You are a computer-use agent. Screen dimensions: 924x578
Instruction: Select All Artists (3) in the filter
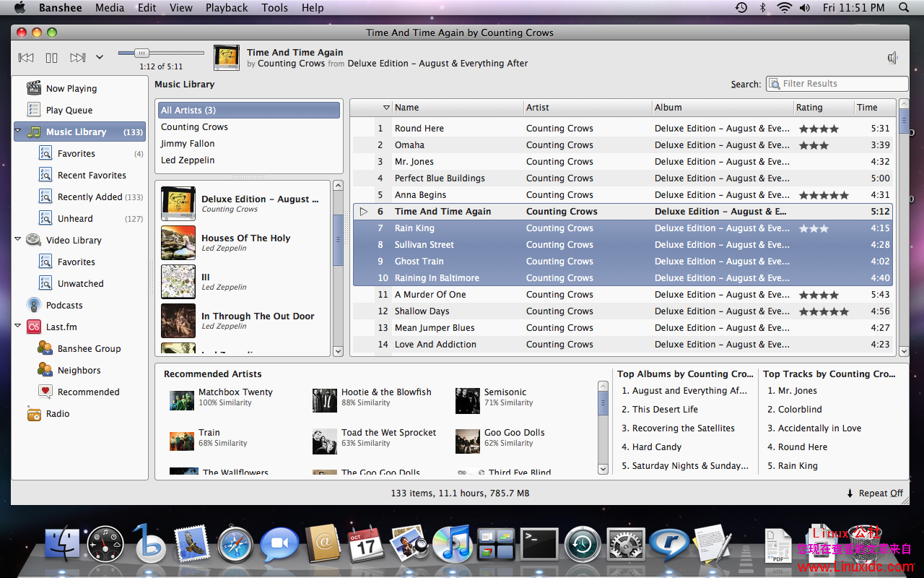click(248, 111)
